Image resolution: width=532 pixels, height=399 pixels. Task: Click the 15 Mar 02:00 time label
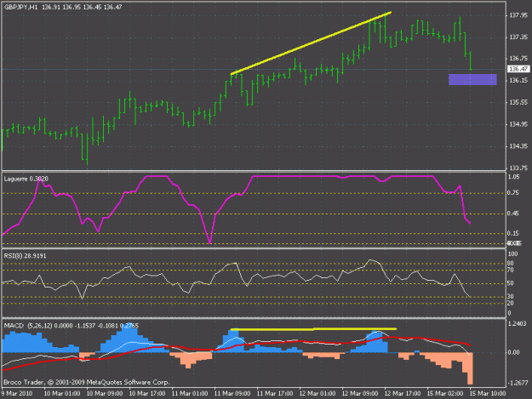(x=445, y=394)
